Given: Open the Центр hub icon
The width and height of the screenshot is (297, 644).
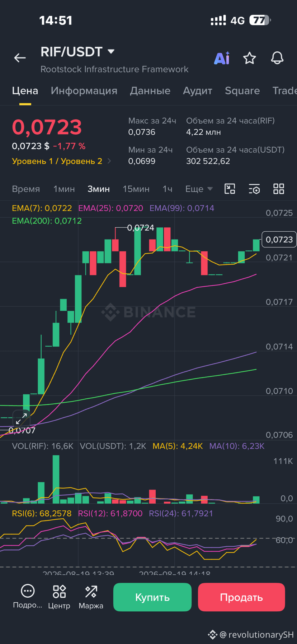Looking at the screenshot, I should click(x=59, y=597).
